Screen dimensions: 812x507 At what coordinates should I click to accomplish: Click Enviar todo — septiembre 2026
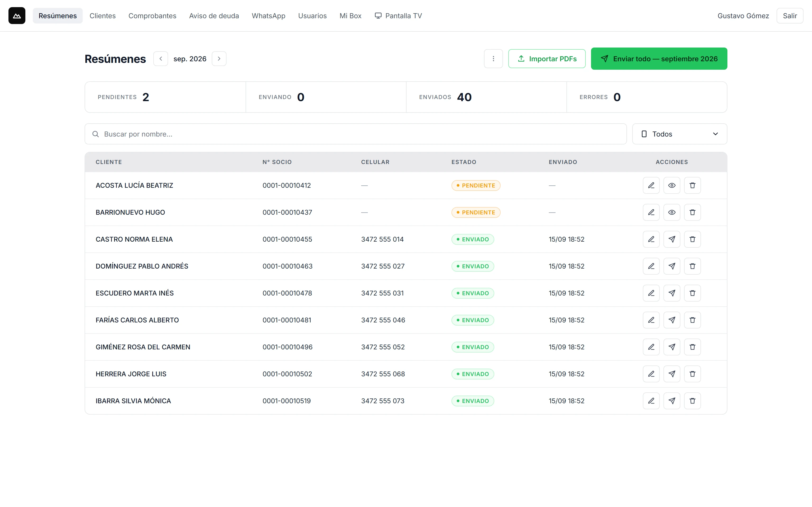[659, 59]
